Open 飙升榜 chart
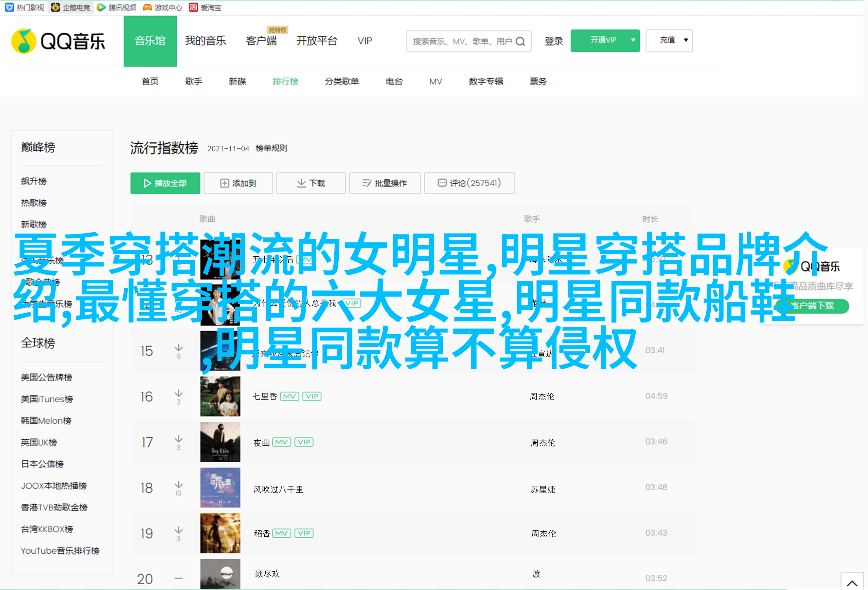868x590 pixels. click(34, 181)
